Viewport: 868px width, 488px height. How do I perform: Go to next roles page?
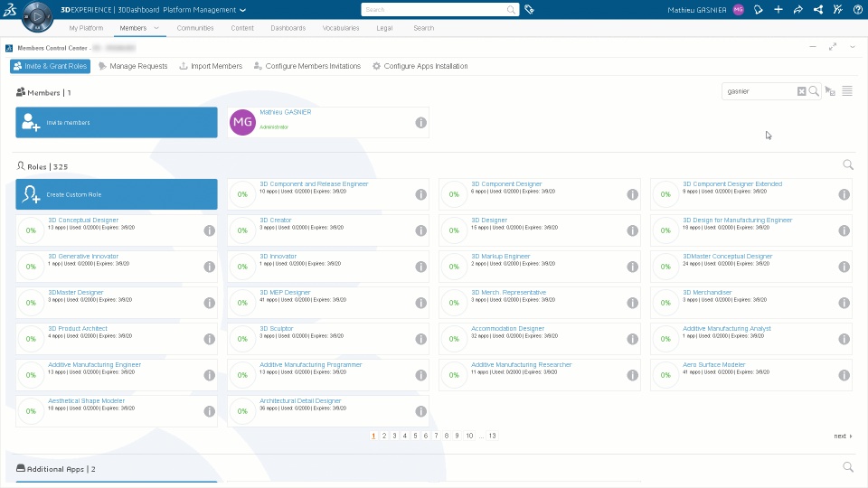click(843, 436)
